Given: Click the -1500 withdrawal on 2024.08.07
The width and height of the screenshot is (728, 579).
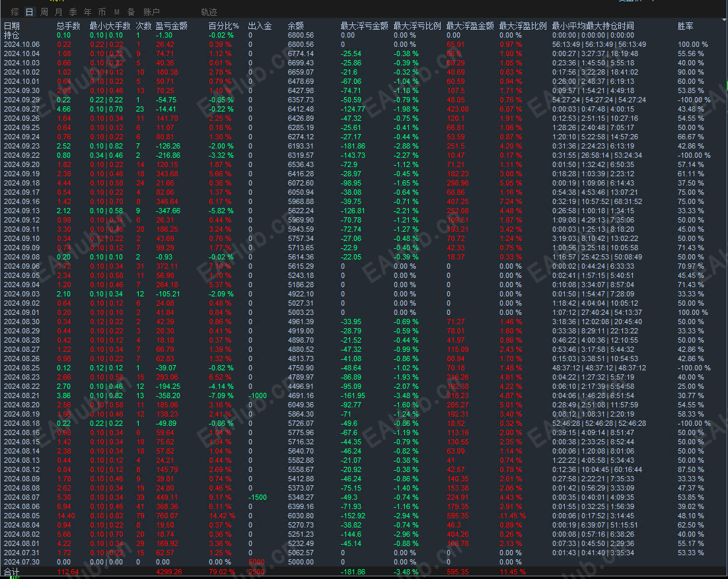Looking at the screenshot, I should 258,497.
